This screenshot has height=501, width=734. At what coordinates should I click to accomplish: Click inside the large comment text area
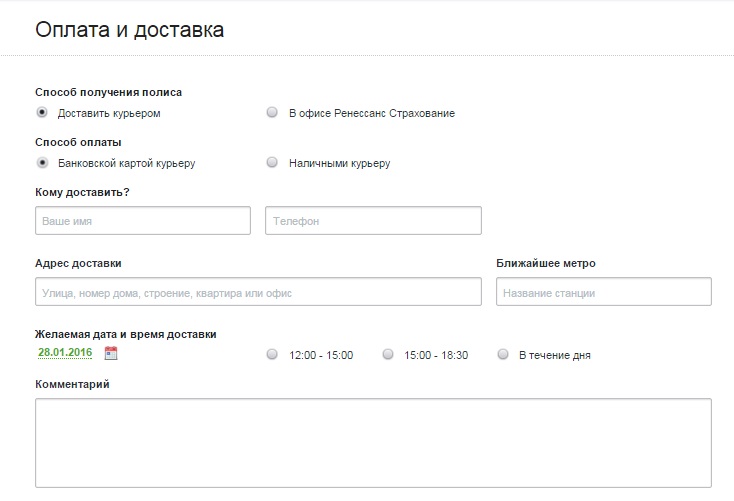(x=373, y=442)
